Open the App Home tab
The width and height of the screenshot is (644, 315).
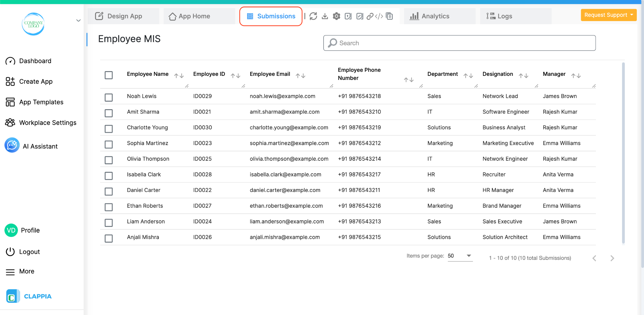point(199,16)
